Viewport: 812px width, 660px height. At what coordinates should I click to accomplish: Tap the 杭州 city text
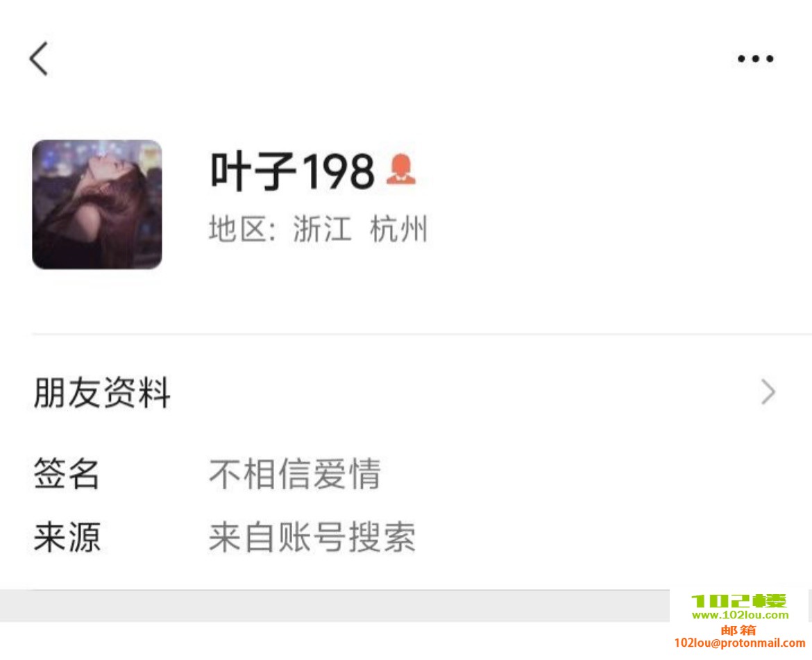pyautogui.click(x=398, y=229)
